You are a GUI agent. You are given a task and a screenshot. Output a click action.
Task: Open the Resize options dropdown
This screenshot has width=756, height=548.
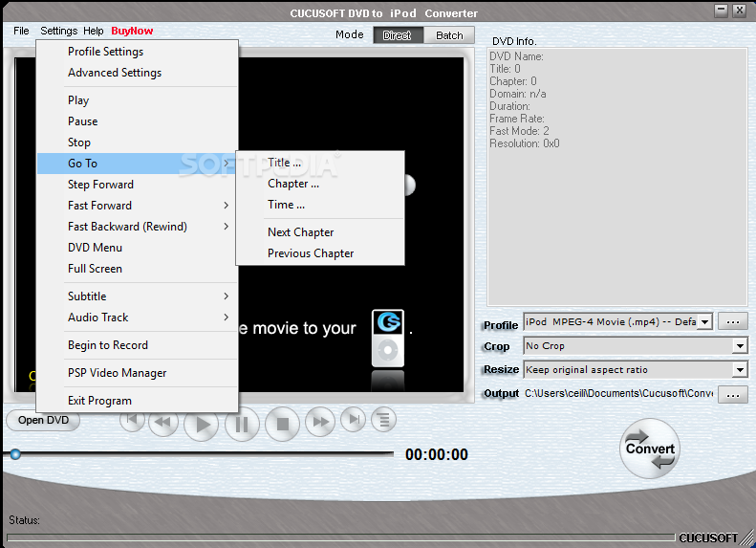[x=740, y=370]
